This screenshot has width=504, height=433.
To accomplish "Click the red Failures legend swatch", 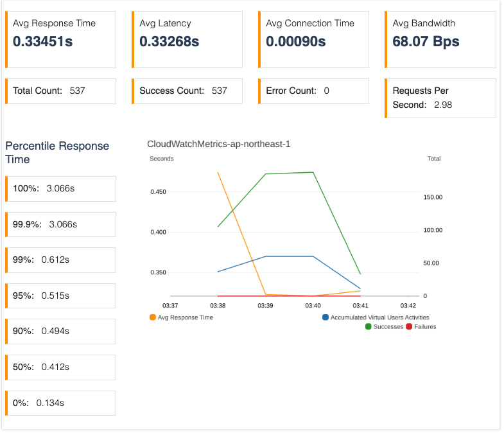I will tap(409, 327).
